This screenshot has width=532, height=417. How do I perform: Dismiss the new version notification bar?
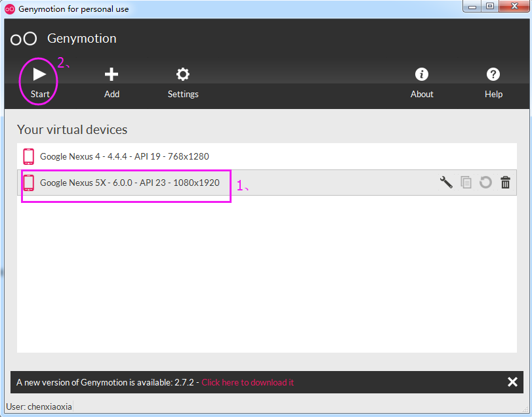(x=512, y=382)
